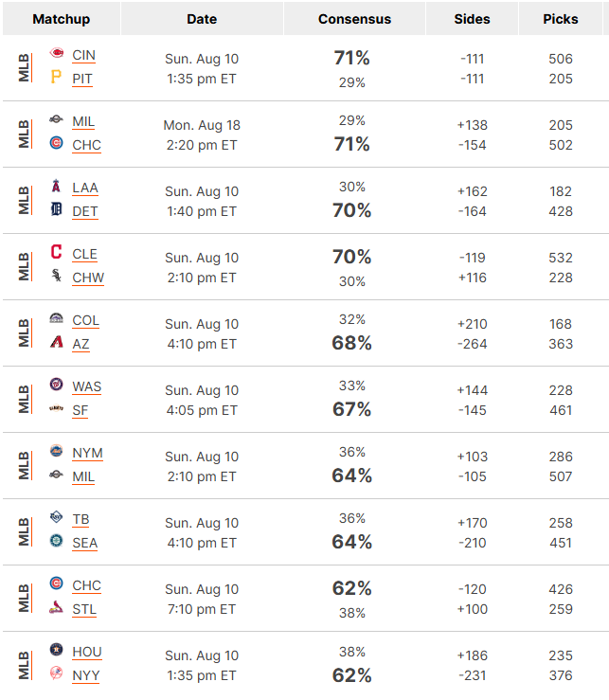Click the Mariners logo beside SEA
The image size is (609, 700).
(x=56, y=541)
